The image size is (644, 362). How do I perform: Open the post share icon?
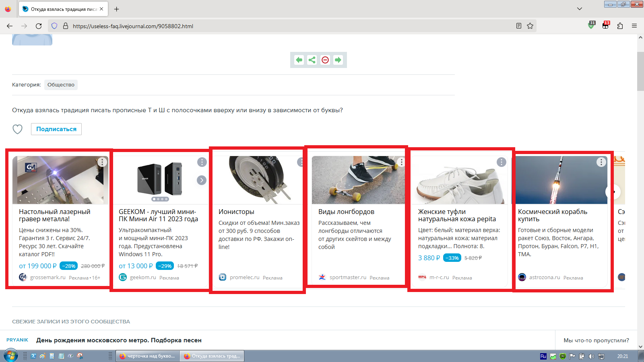[x=312, y=60]
